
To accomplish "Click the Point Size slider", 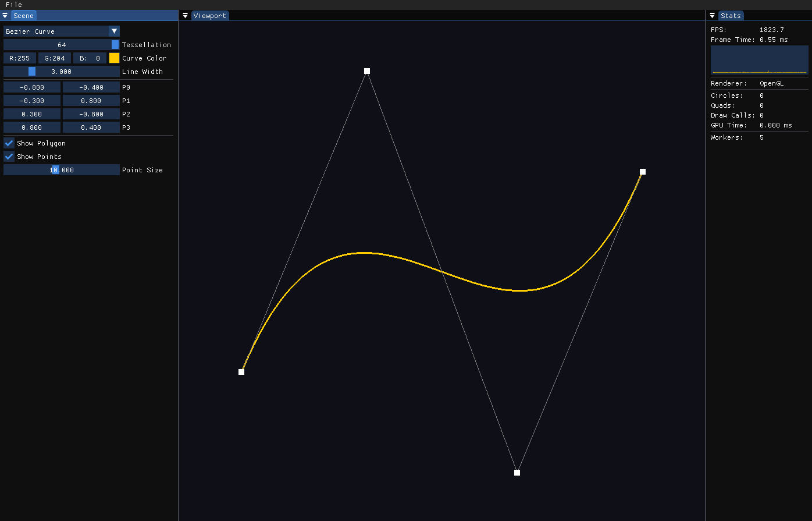I will 61,170.
